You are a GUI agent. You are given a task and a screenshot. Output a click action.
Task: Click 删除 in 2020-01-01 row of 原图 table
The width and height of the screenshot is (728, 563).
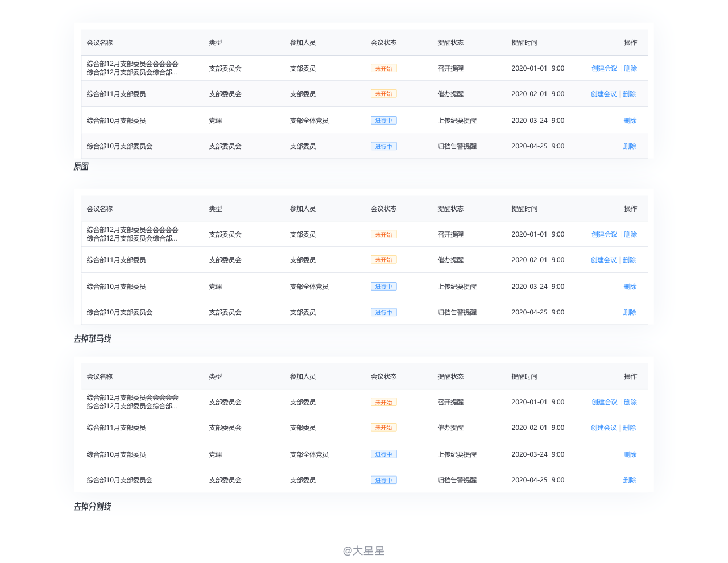(630, 68)
